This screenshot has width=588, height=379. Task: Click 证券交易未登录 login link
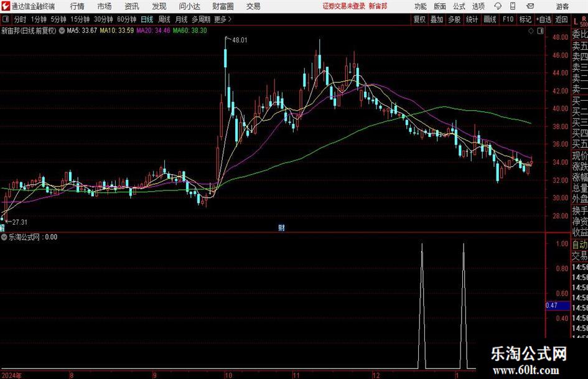point(343,6)
